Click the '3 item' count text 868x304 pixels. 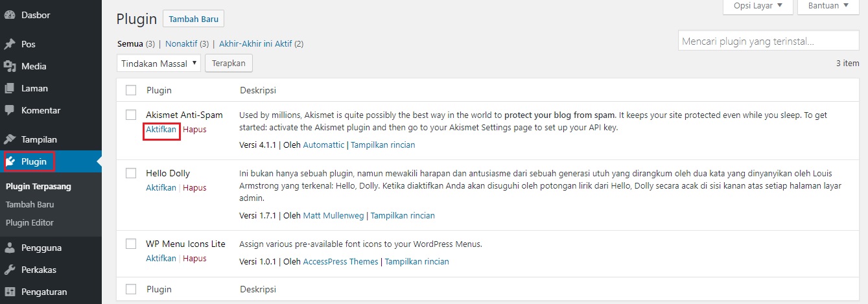(847, 64)
